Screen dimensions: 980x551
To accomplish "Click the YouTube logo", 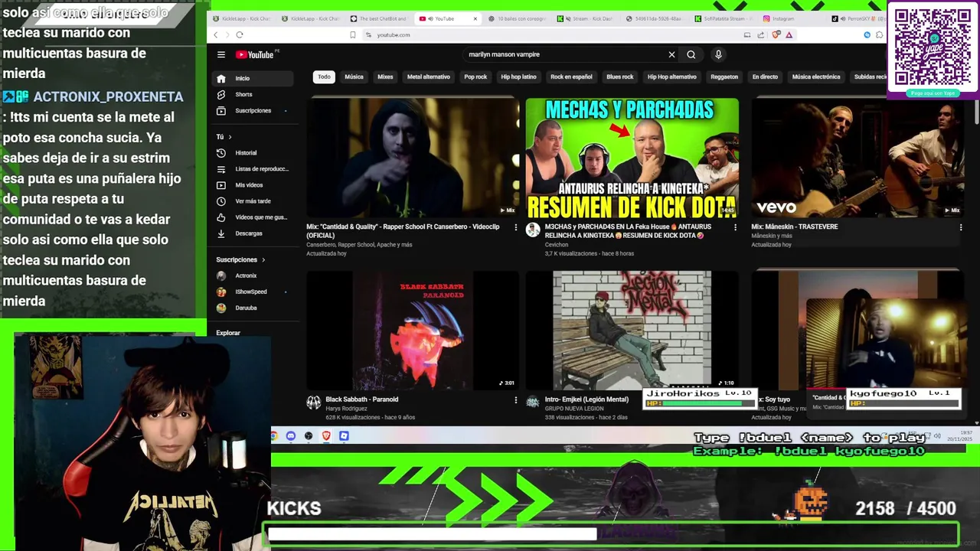I will pyautogui.click(x=256, y=54).
